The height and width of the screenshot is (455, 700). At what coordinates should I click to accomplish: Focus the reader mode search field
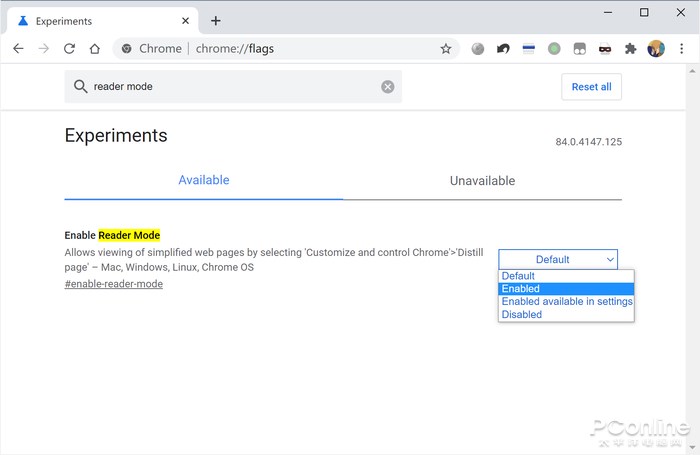(x=233, y=87)
